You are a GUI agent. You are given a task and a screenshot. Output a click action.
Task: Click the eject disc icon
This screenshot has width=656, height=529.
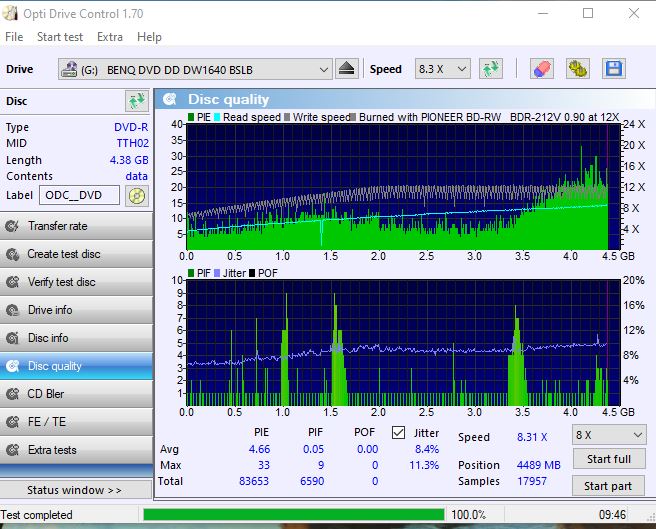[346, 69]
